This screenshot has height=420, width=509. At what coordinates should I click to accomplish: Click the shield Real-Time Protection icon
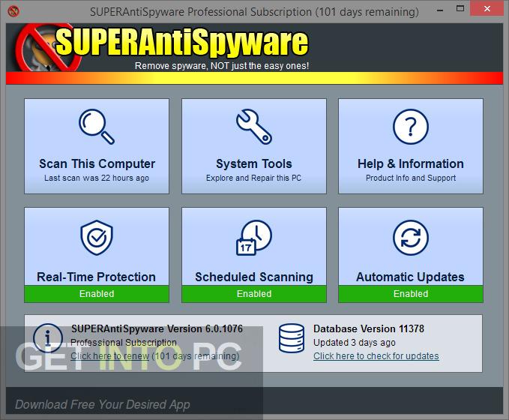(x=97, y=238)
